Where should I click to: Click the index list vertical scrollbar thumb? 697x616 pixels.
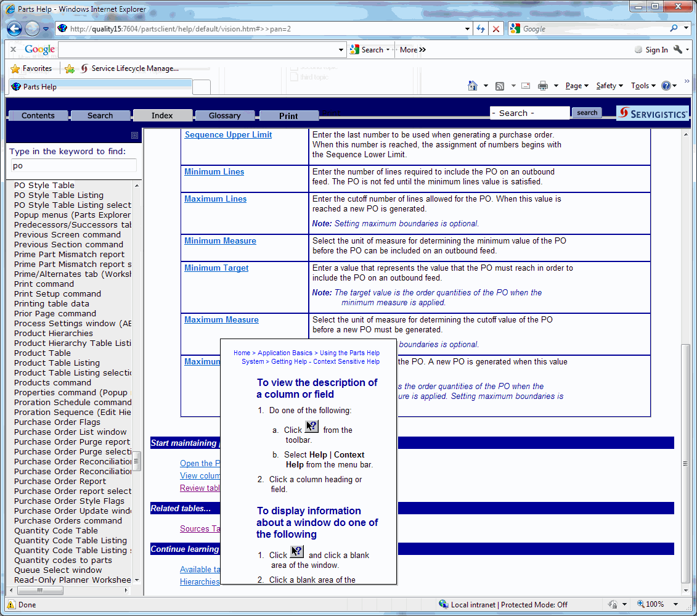136,461
